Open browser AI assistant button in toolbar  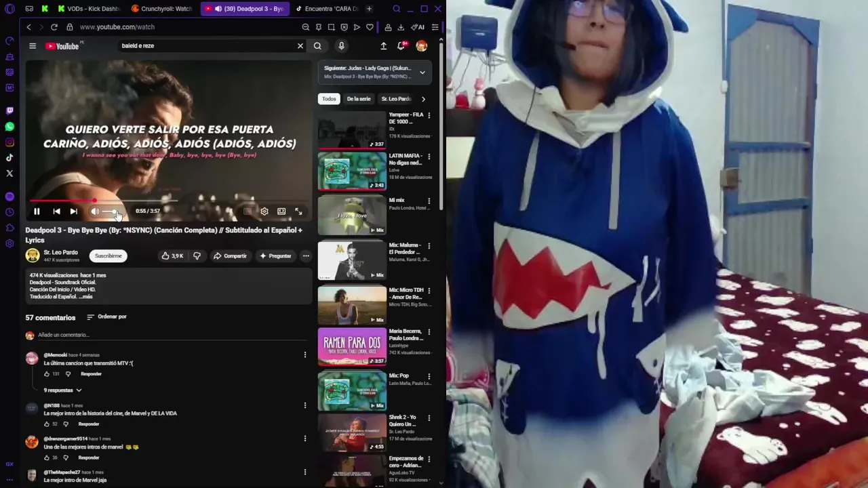(x=418, y=27)
